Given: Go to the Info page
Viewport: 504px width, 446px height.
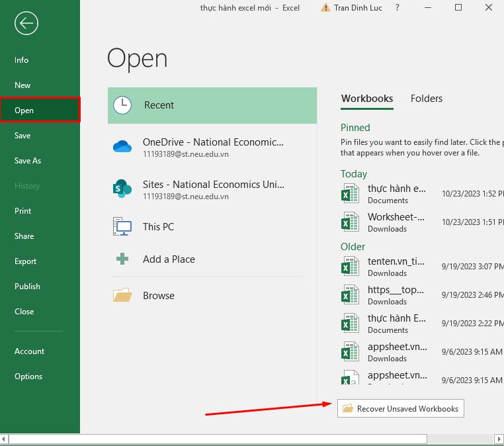Looking at the screenshot, I should [22, 60].
